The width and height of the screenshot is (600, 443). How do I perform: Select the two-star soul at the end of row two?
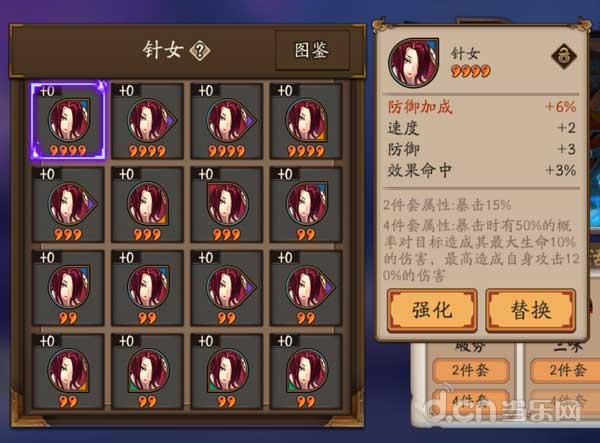[306, 204]
